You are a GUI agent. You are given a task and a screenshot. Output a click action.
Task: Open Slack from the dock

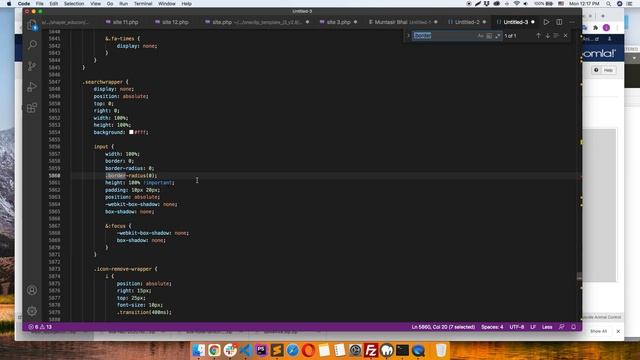[x=230, y=350]
